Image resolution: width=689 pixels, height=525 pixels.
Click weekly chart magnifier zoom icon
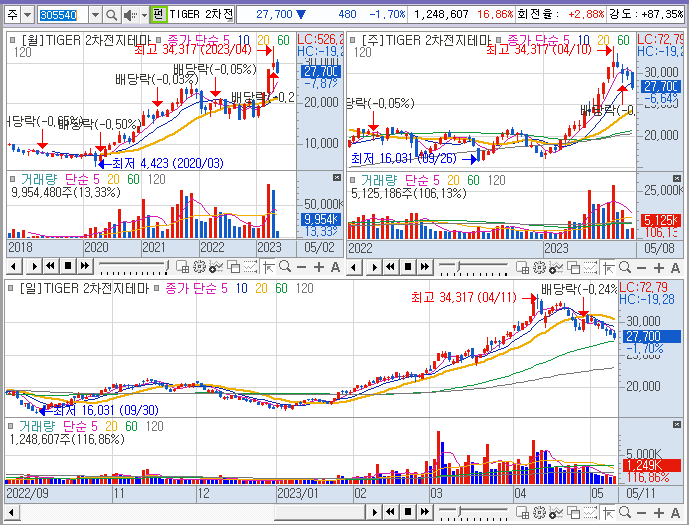[625, 267]
